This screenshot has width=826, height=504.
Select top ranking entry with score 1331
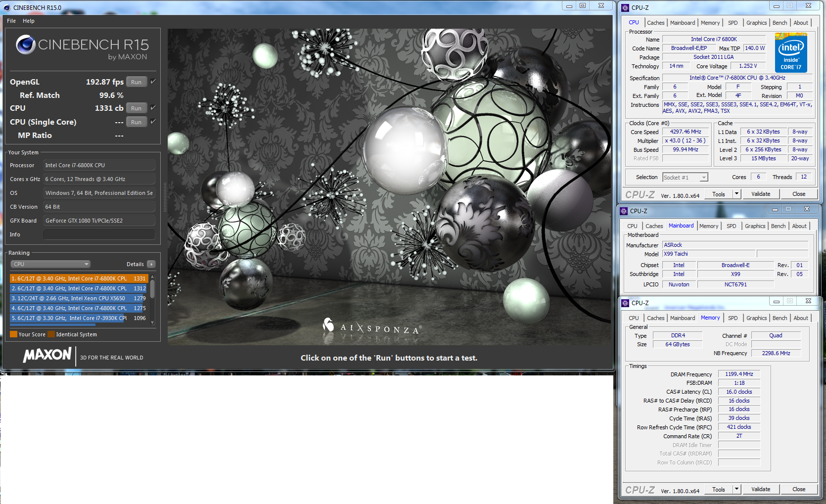(79, 278)
